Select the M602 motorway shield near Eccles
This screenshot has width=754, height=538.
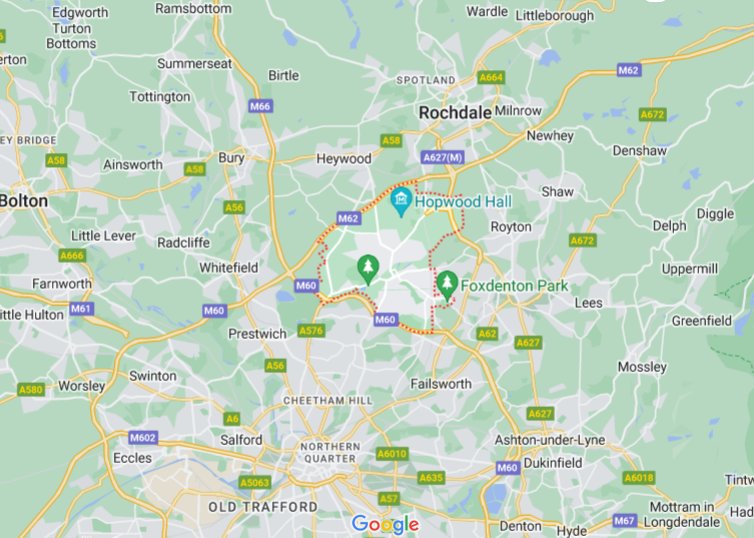(143, 438)
